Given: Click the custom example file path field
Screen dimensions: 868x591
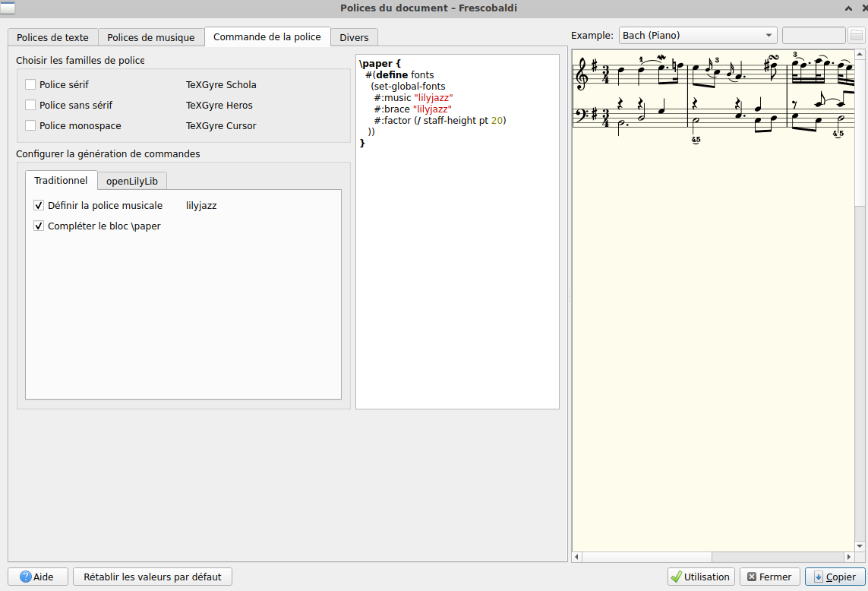Looking at the screenshot, I should pyautogui.click(x=814, y=35).
